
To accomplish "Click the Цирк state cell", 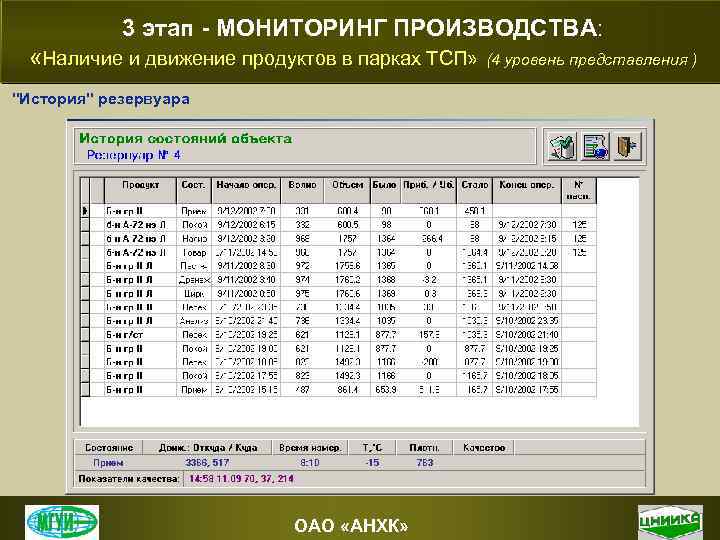I will (194, 293).
